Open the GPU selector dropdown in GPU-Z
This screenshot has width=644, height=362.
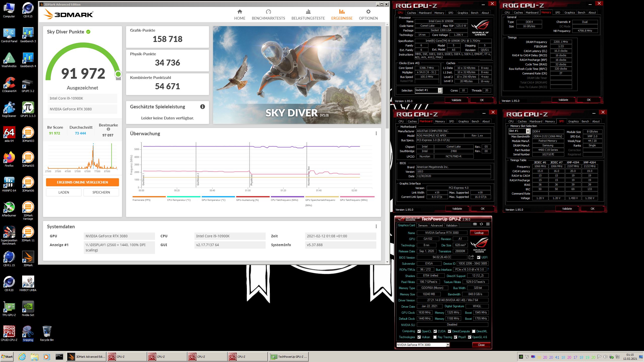(x=448, y=345)
